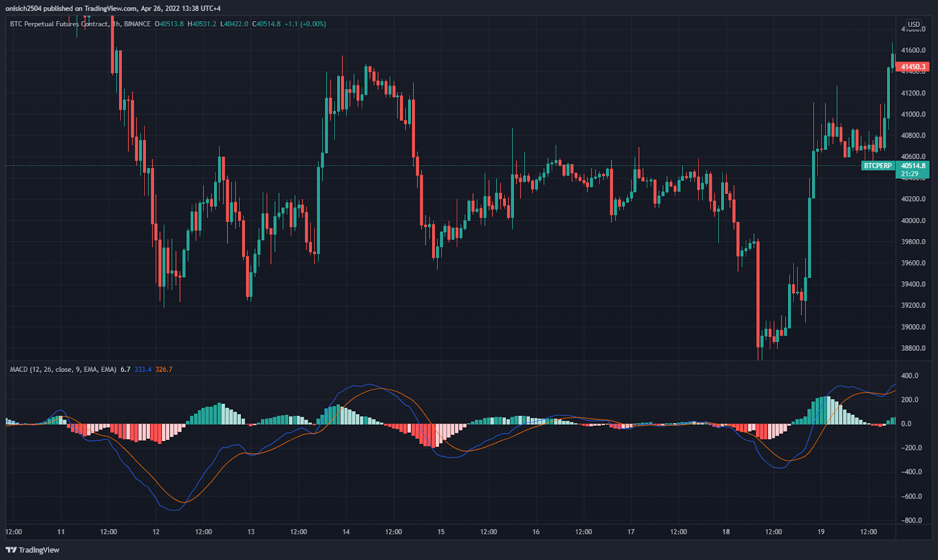
Task: Click the close value C40514.8 in the legend
Action: 266,24
